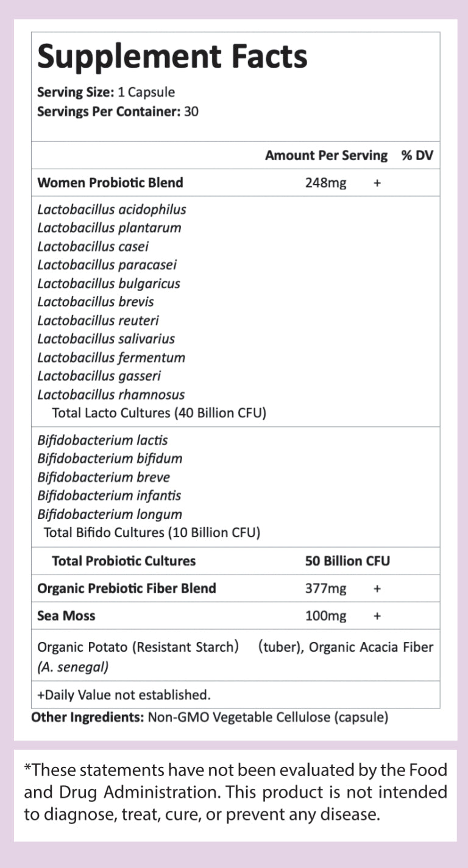
Task: Select the Bifidobacterium lactis entry
Action: tap(102, 440)
